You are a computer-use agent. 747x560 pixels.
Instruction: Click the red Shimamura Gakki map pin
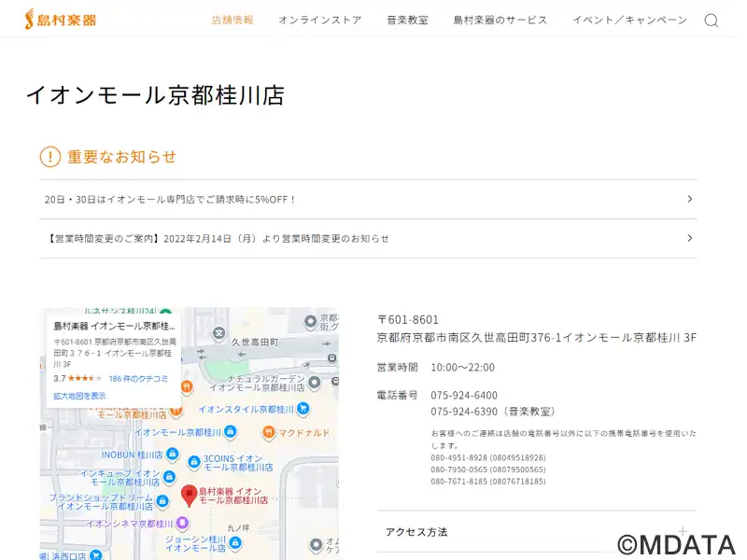(189, 494)
